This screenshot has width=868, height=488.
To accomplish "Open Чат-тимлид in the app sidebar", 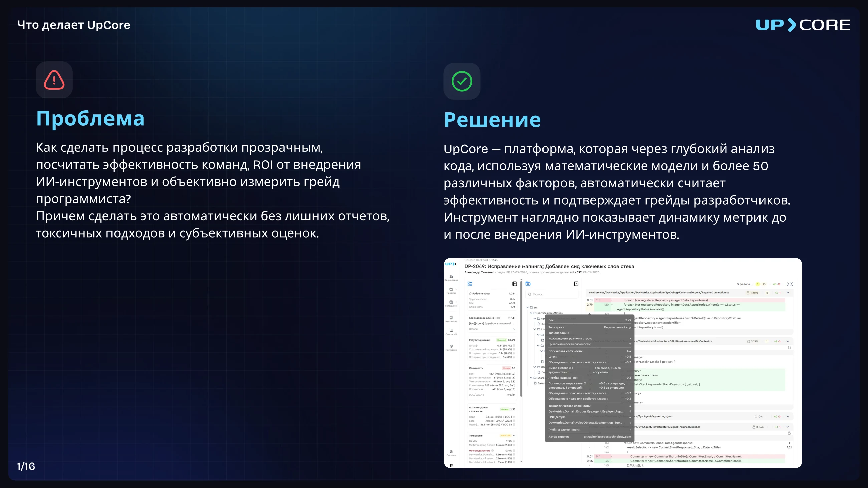I will (x=451, y=319).
